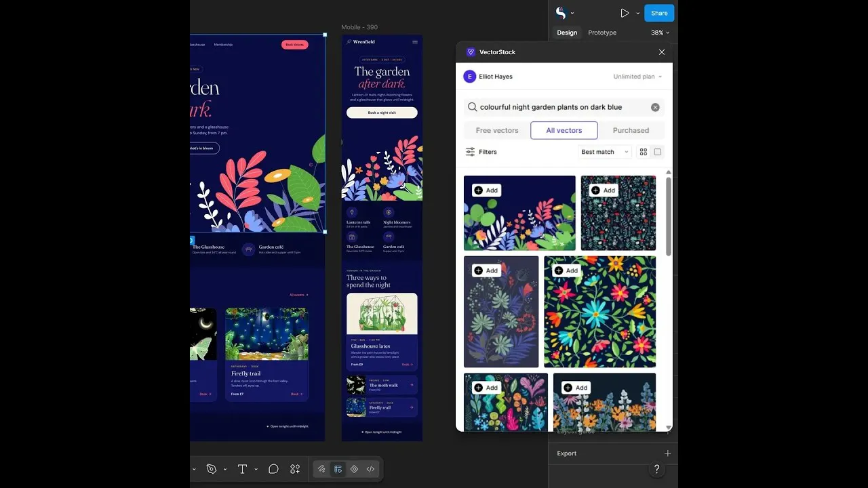Click the blue Share button
The image size is (868, 488).
click(659, 13)
